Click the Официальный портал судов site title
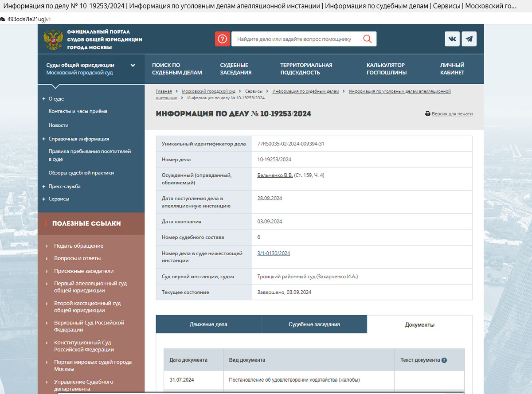 (x=105, y=40)
